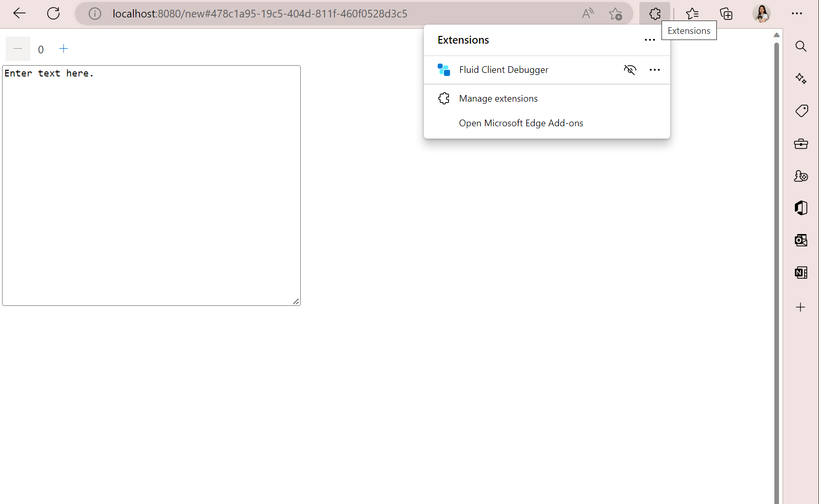819x504 pixels.
Task: Open the sidebar Search icon
Action: click(801, 46)
